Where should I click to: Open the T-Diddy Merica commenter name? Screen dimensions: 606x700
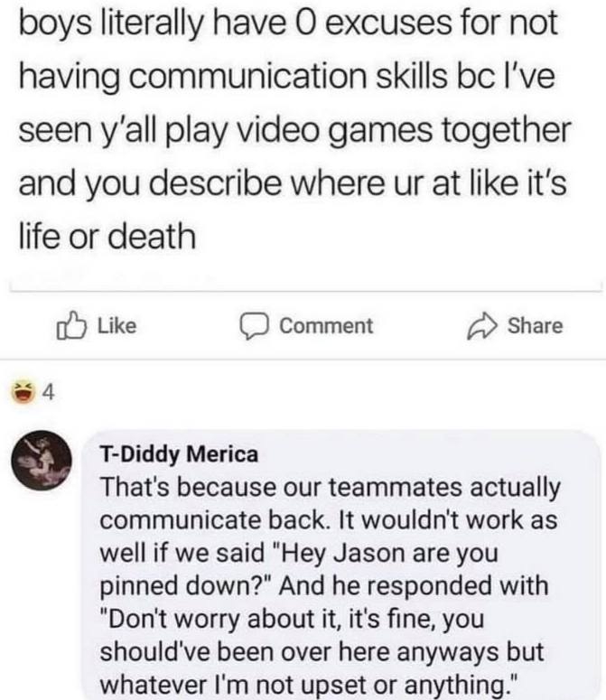point(182,453)
